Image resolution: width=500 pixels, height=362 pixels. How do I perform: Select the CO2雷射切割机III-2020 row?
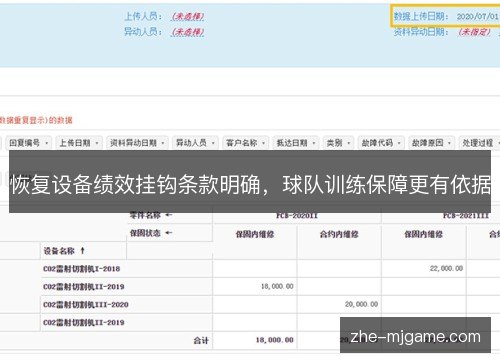click(86, 304)
